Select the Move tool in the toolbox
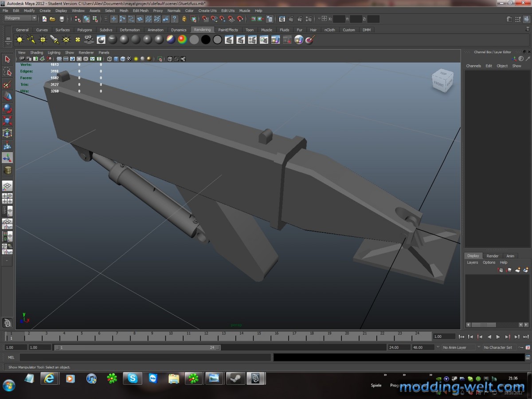Screen dimensions: 532x399 point(8,96)
